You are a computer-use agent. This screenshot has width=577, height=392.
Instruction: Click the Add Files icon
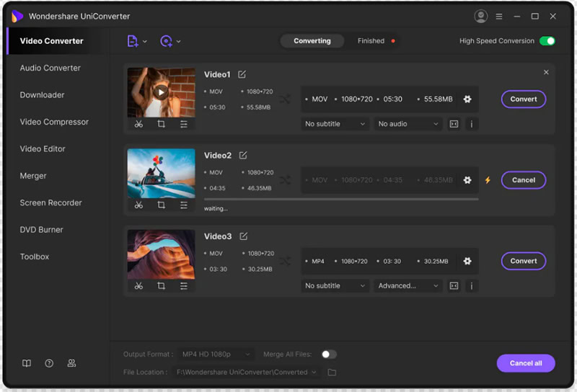[x=132, y=41]
